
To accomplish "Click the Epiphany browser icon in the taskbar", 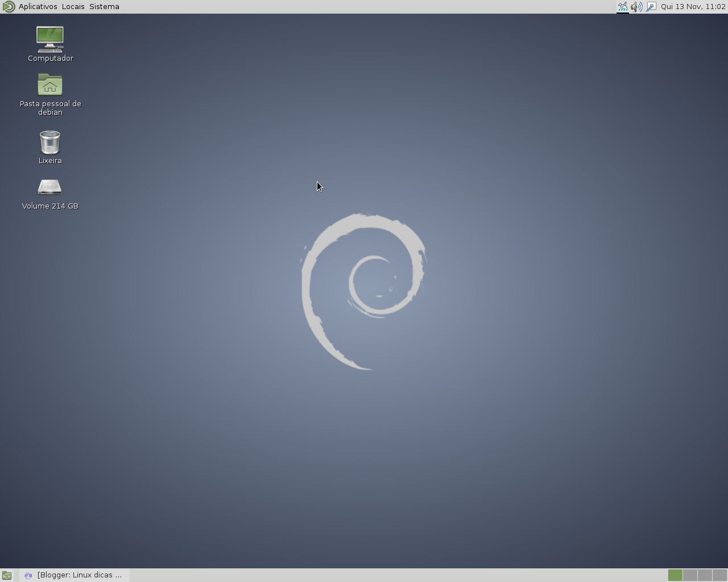I will click(x=28, y=575).
